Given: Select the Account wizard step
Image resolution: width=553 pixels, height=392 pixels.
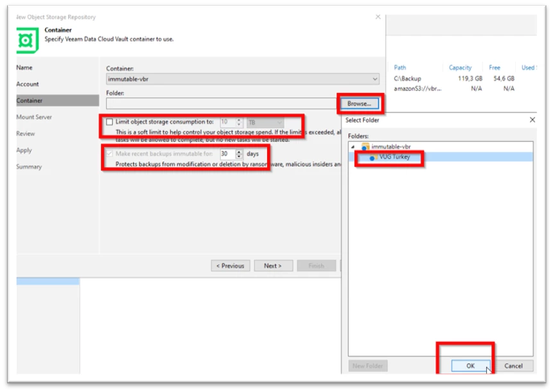Looking at the screenshot, I should click(28, 84).
